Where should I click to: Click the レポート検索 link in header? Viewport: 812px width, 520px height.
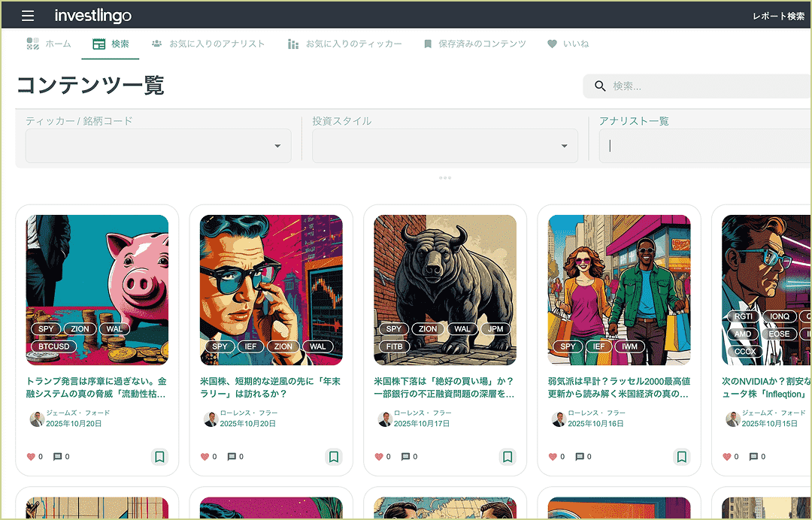click(778, 17)
